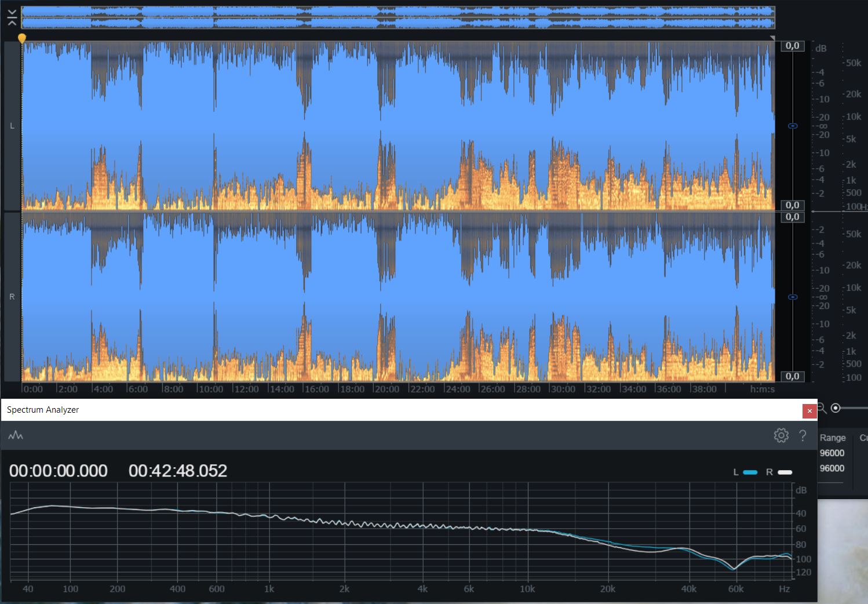
Task: Click the 6:00 mark on the time ruler
Action: [x=138, y=389]
